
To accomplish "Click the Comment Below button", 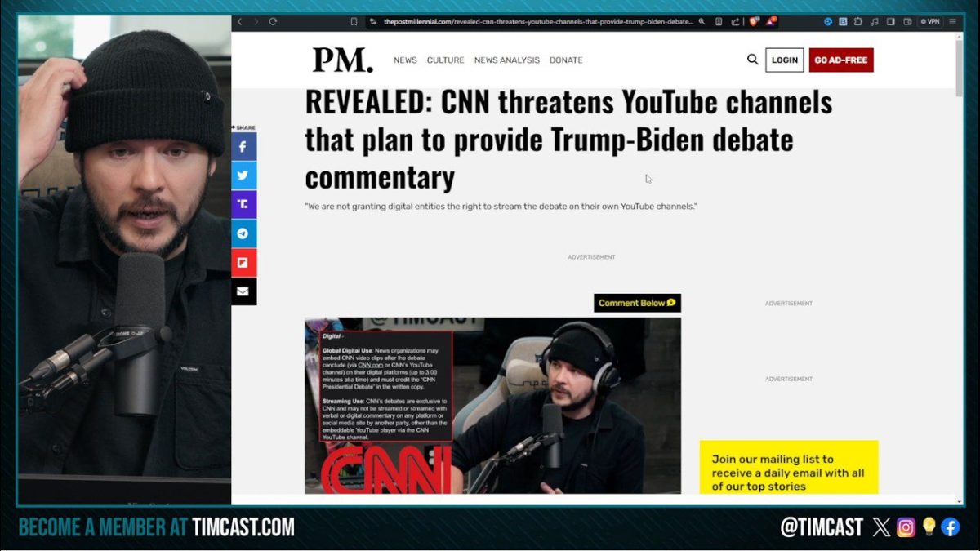I will [637, 303].
